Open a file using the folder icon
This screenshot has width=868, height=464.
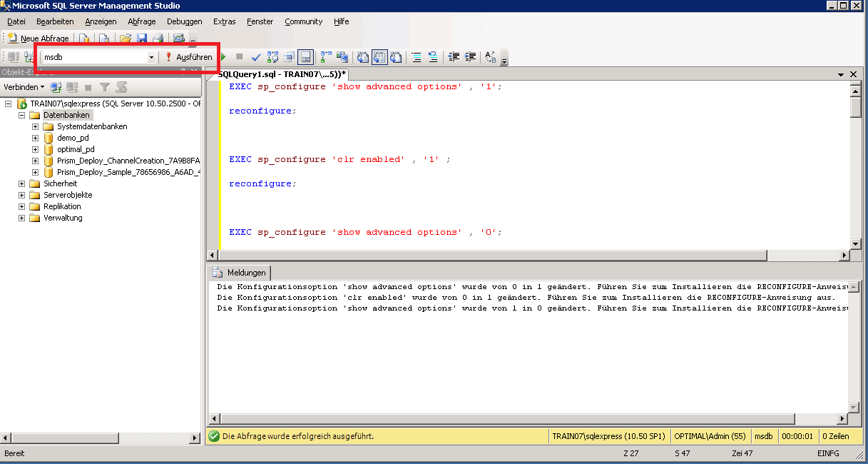point(125,38)
